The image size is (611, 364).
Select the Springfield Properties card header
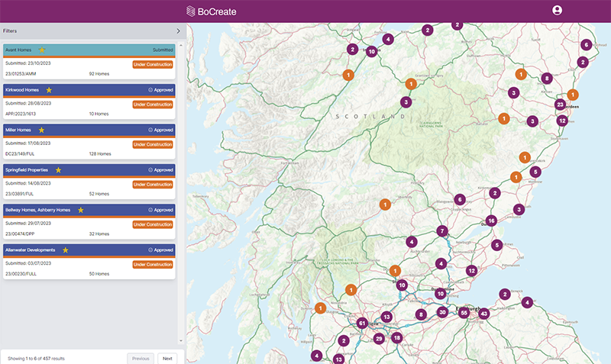(x=89, y=170)
